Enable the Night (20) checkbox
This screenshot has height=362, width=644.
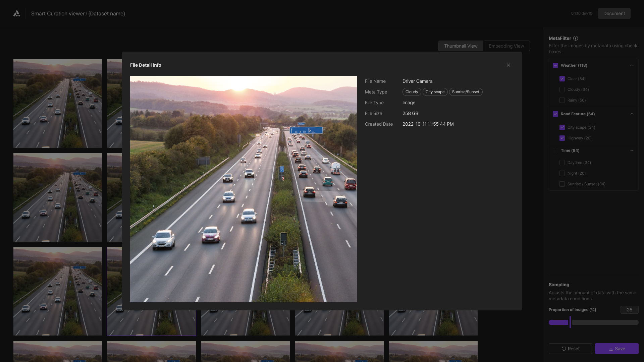562,173
